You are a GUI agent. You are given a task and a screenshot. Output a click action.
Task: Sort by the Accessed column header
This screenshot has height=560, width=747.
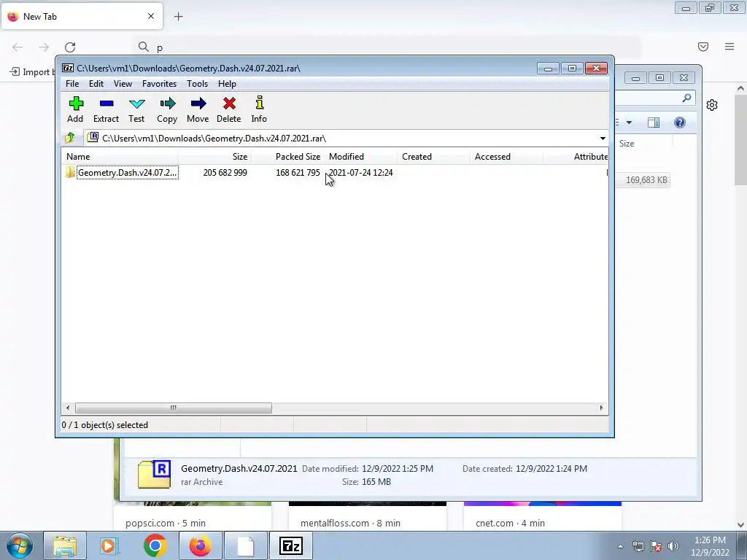pyautogui.click(x=506, y=157)
